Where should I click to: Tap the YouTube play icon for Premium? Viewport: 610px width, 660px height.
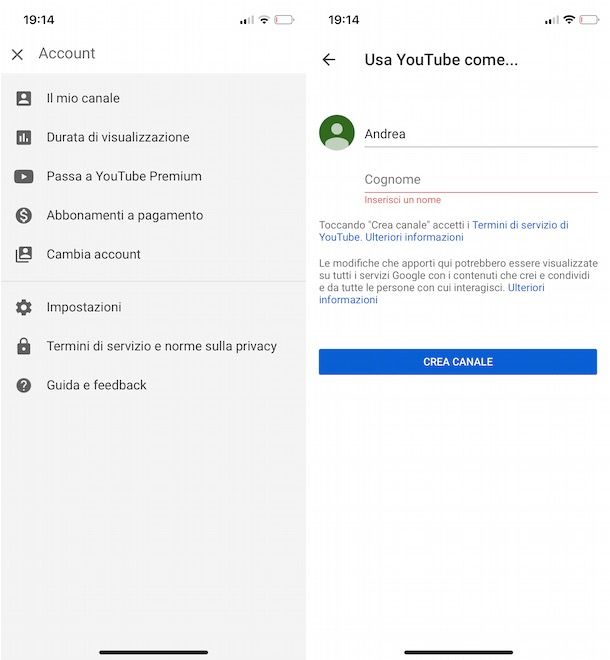tap(24, 176)
